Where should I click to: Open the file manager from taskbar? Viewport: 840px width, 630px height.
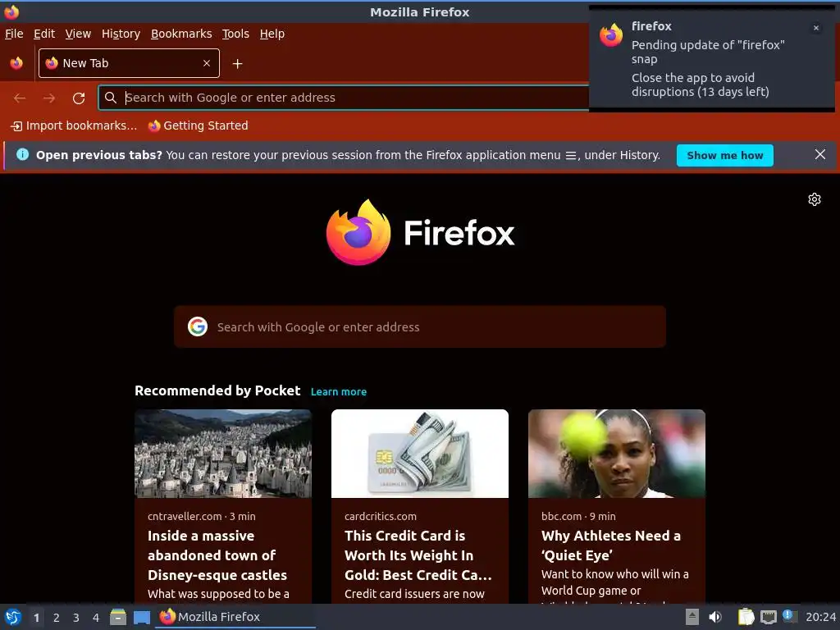pyautogui.click(x=118, y=617)
